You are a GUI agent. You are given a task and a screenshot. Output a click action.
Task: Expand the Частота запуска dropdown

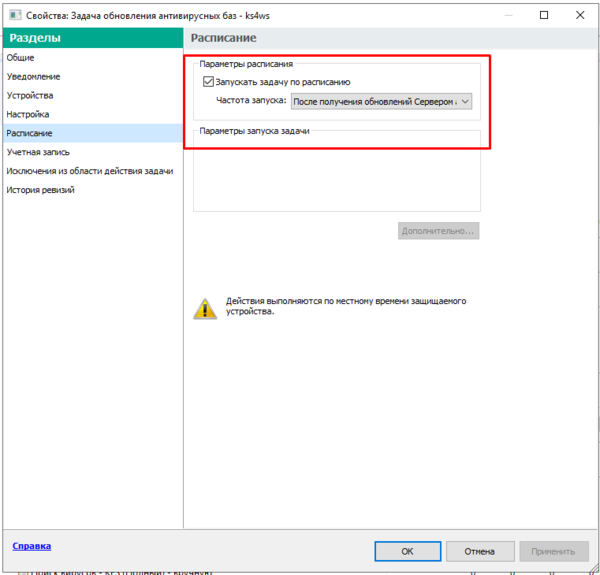tap(381, 102)
